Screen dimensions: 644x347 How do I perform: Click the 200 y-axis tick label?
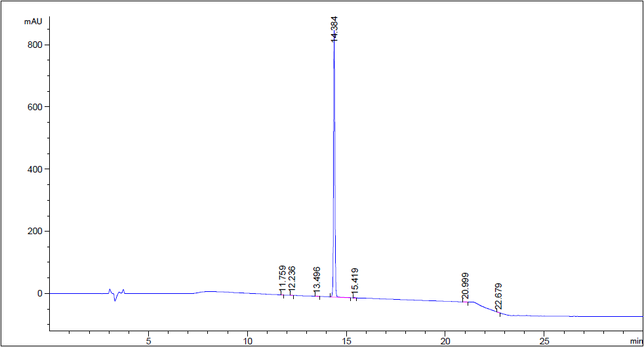(x=35, y=231)
